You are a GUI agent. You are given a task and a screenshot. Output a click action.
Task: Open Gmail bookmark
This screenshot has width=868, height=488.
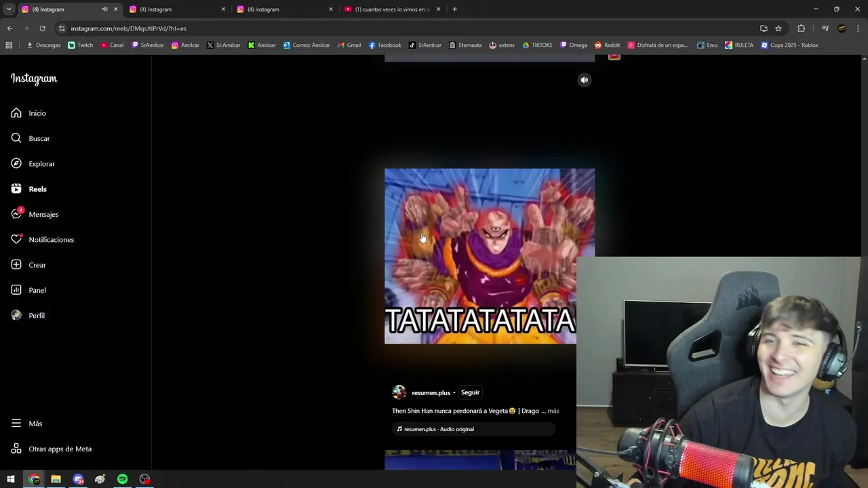349,45
